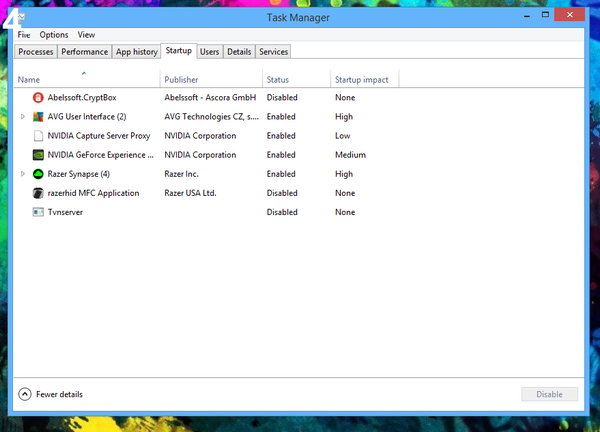The width and height of the screenshot is (600, 432).
Task: Expand the Razer Synapse group
Action: (x=23, y=174)
